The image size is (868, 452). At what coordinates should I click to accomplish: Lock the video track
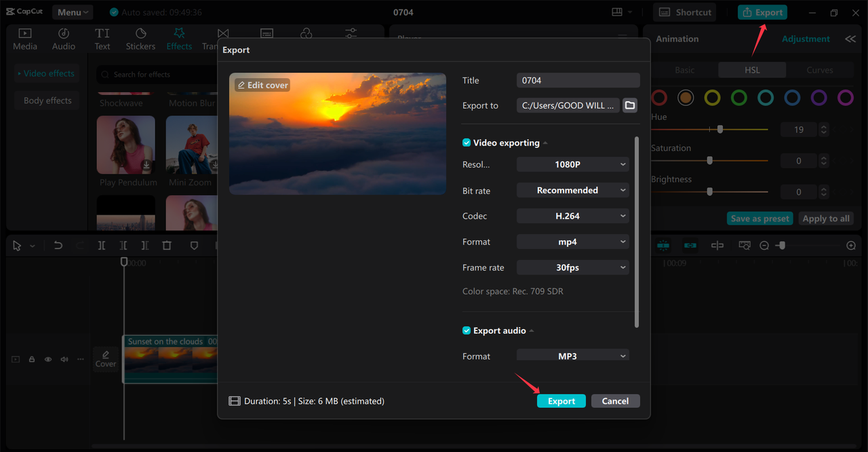tap(31, 360)
